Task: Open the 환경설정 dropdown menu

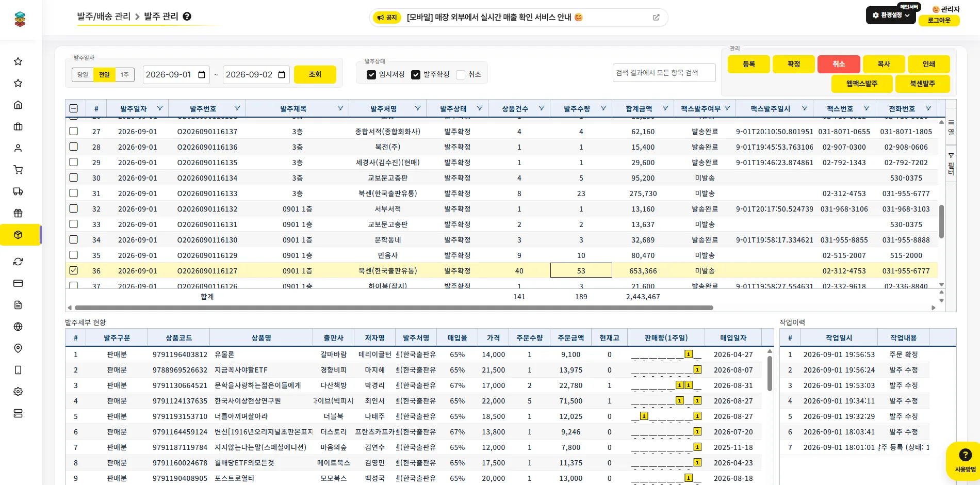Action: click(x=891, y=15)
